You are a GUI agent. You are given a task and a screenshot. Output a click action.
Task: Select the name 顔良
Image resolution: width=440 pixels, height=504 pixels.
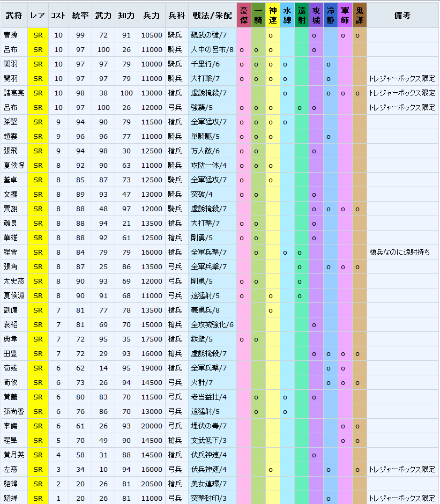pos(11,223)
